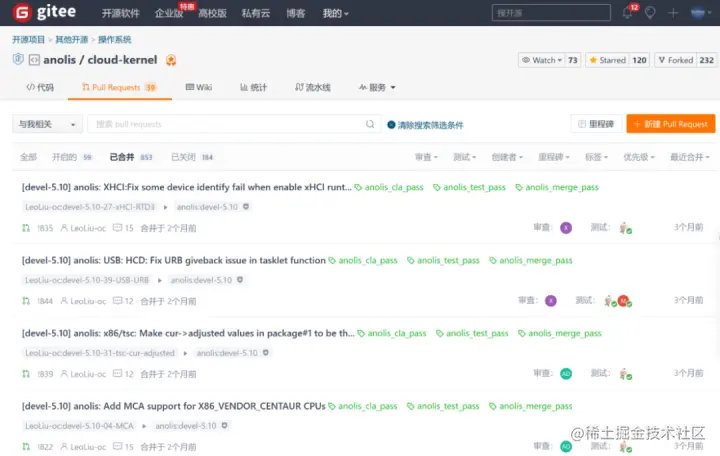The image size is (720, 456).
Task: Open the 里程碑 button
Action: 596,124
